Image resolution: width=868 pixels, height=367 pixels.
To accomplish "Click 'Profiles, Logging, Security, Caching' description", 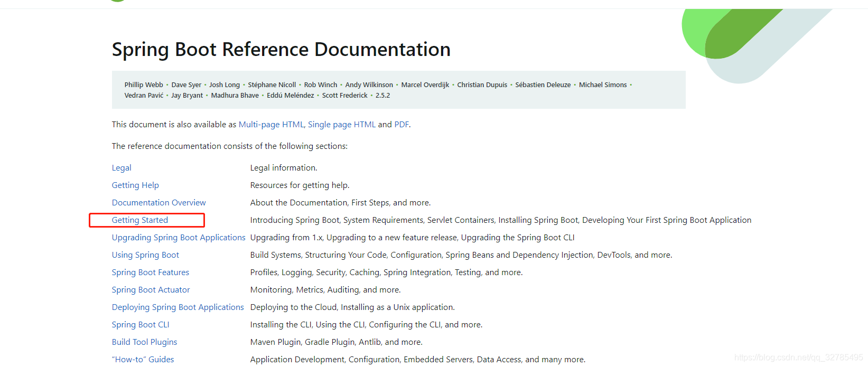I will (387, 272).
